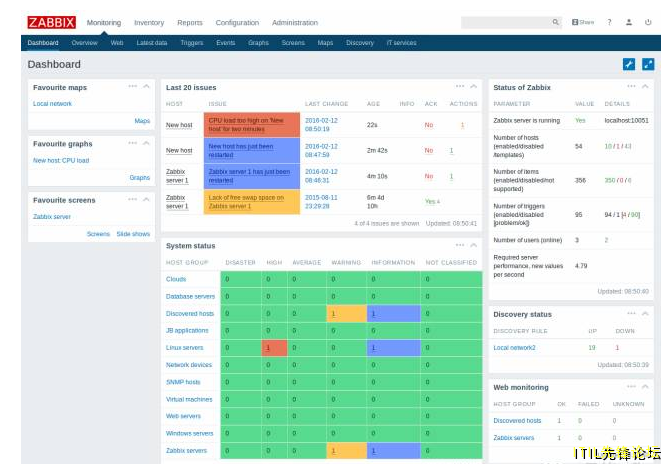Open the Configuration main menu

pos(237,23)
